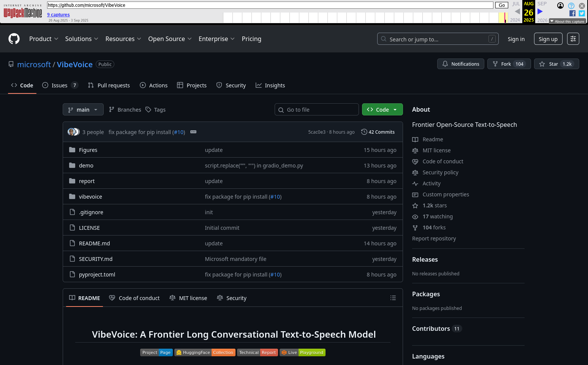This screenshot has width=588, height=365.
Task: Expand the About this capture panel
Action: click(x=567, y=21)
